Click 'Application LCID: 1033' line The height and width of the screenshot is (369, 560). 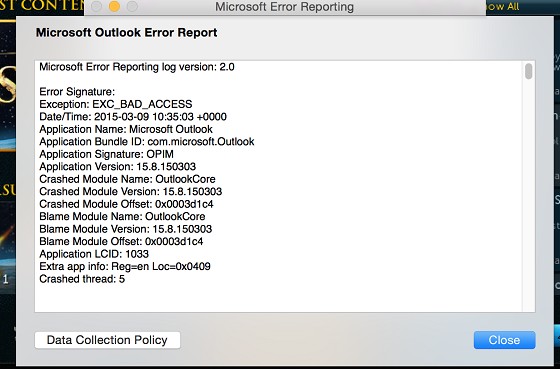(x=94, y=254)
